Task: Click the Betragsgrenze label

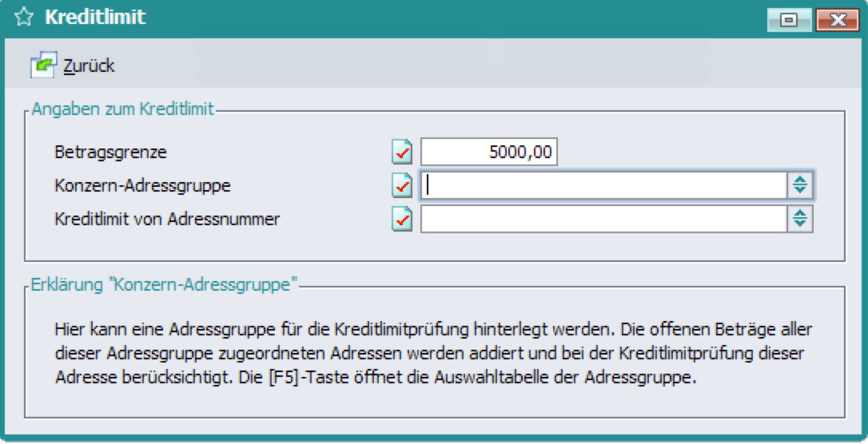Action: 111,151
